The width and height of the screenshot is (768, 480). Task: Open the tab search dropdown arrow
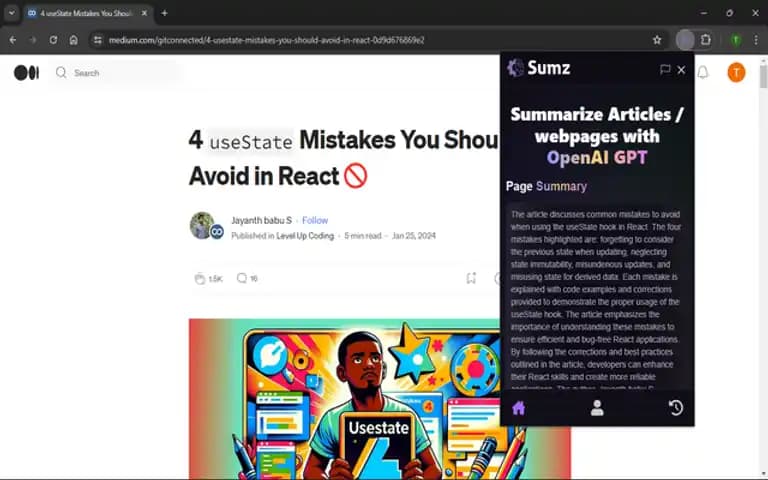tap(12, 13)
